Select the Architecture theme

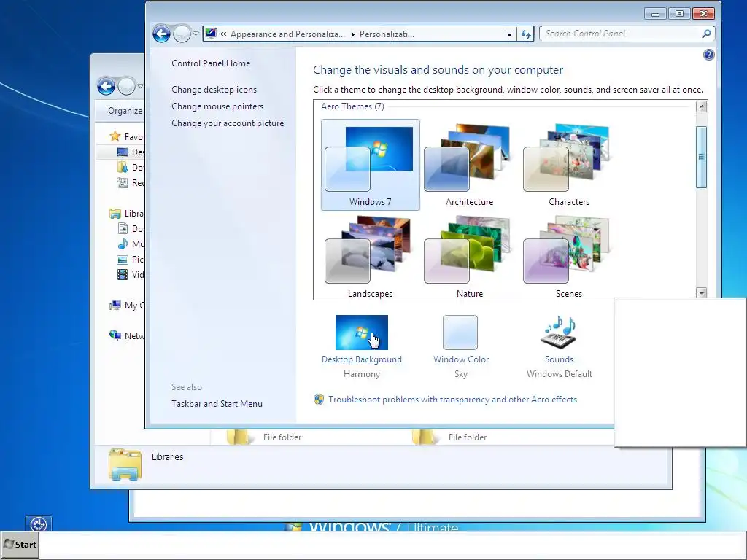pyautogui.click(x=469, y=164)
